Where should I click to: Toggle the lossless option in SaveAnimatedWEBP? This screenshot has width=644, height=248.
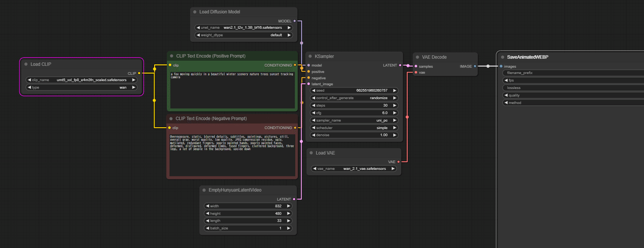coord(573,87)
